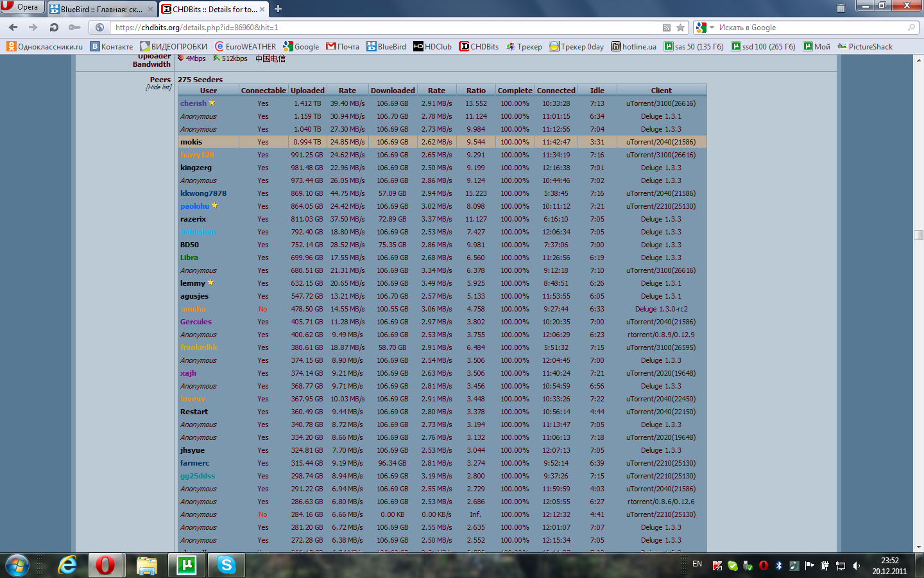
Task: Open the clock showing 23:52
Action: pos(889,566)
